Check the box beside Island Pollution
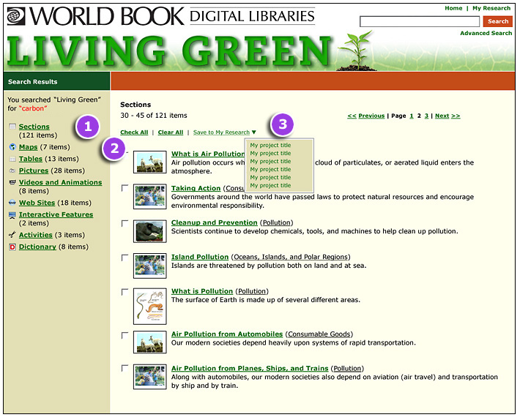520x420 pixels. pos(125,258)
